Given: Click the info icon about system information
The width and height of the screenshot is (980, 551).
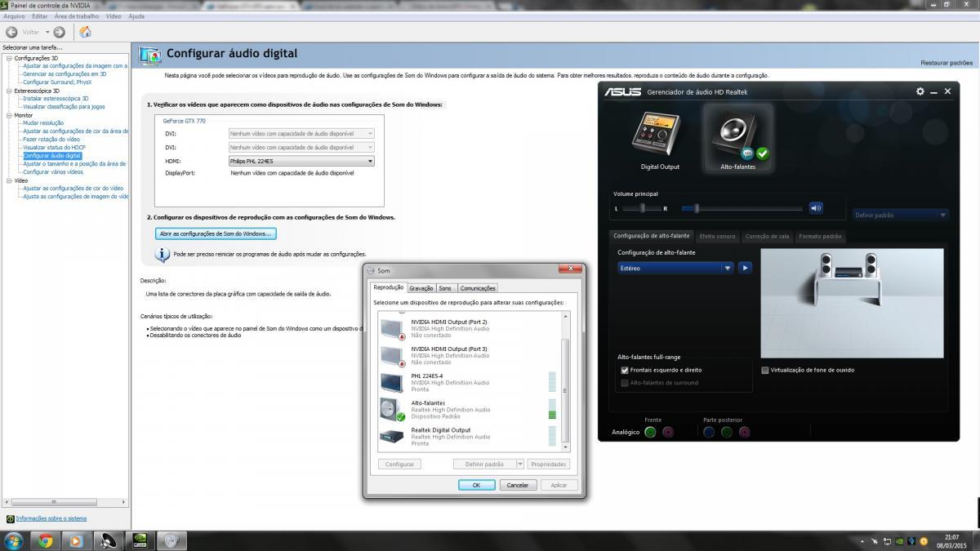Looking at the screenshot, I should tap(10, 518).
